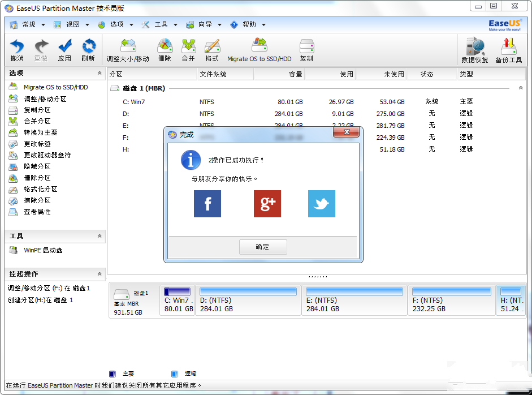Image resolution: width=532 pixels, height=395 pixels.
Task: Open 查看属性 in the sidebar
Action: (30, 212)
